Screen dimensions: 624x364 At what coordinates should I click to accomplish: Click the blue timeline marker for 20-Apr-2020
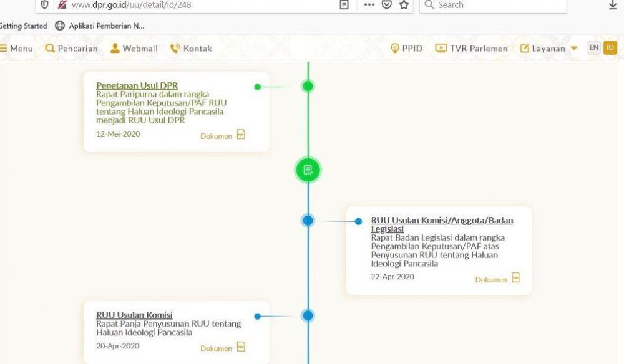click(x=308, y=315)
